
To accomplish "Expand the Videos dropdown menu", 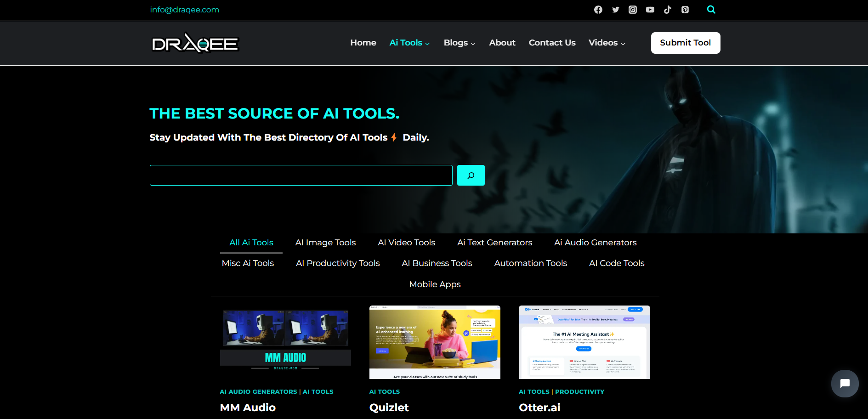I will click(607, 43).
